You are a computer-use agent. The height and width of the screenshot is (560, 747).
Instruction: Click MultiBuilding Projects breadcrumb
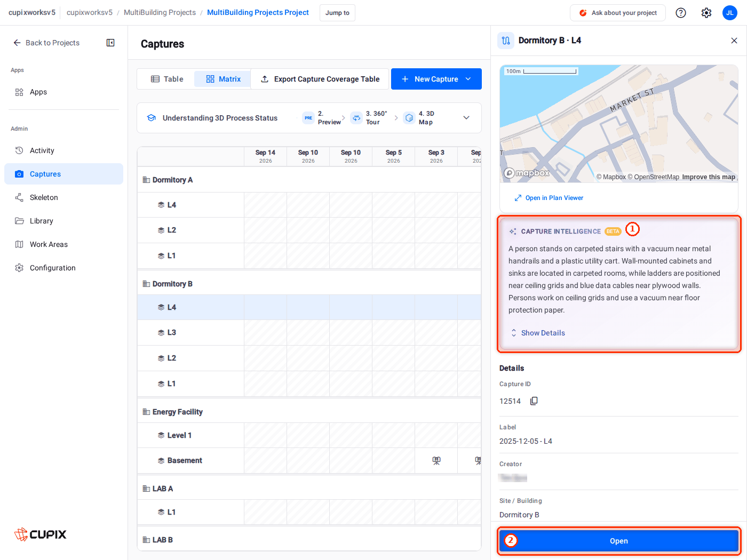(x=160, y=12)
